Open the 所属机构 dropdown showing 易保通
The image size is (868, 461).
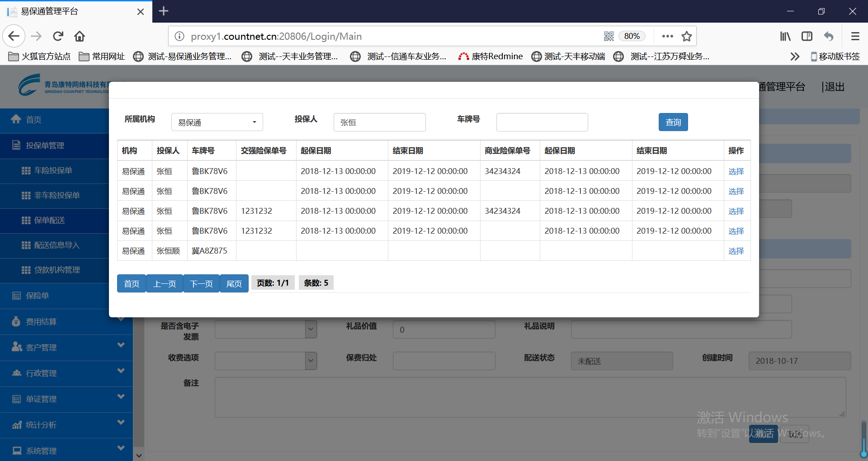tap(217, 122)
